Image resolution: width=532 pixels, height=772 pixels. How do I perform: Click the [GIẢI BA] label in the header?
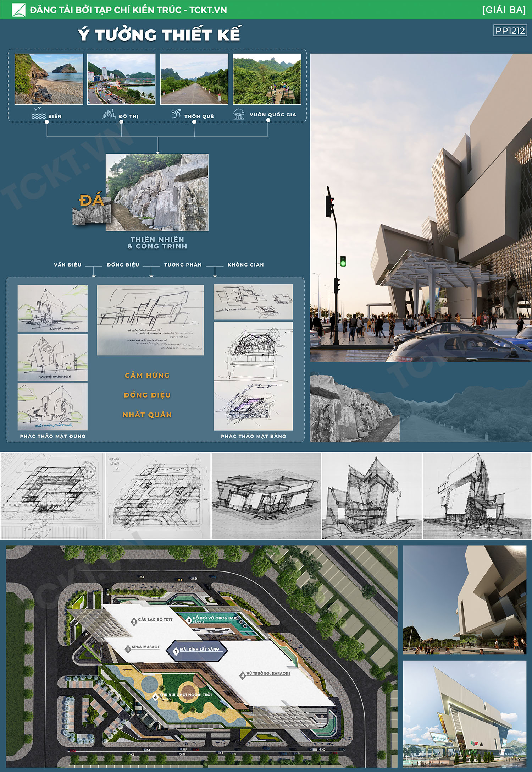[504, 10]
